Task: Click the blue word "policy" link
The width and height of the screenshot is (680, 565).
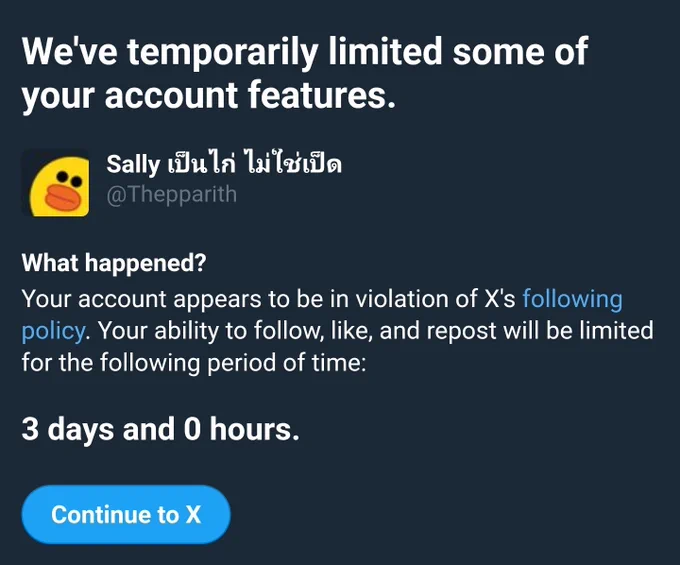Action: click(53, 332)
